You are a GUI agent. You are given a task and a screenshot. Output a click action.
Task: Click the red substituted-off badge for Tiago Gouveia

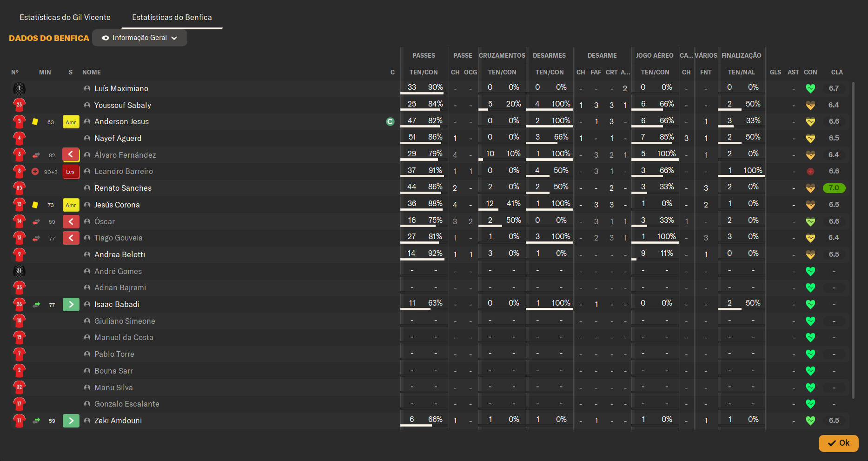(x=71, y=238)
